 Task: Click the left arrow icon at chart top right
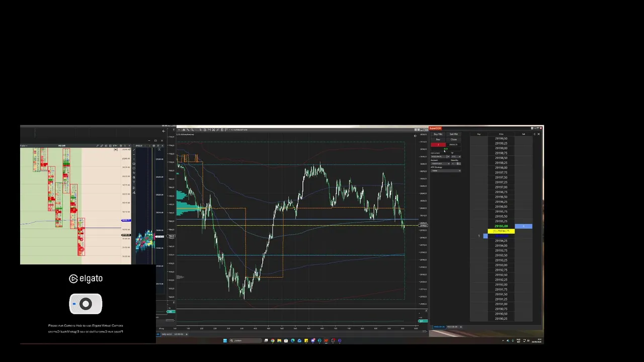point(416,135)
